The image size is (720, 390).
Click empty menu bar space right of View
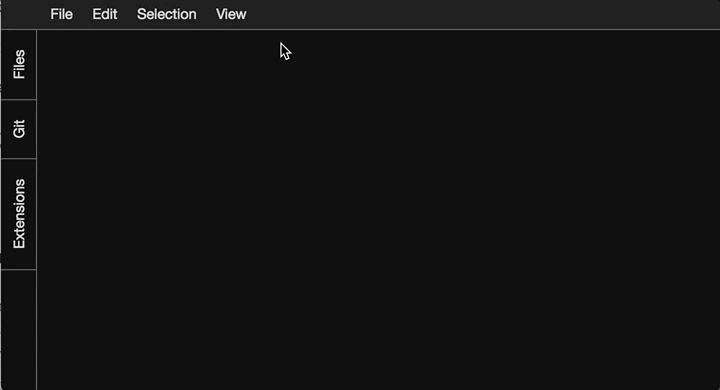pyautogui.click(x=482, y=14)
